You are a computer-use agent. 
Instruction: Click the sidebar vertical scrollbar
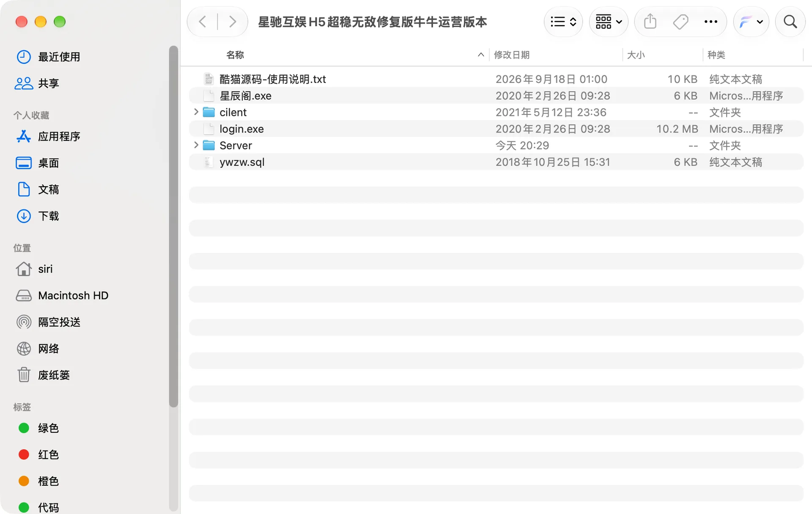173,226
